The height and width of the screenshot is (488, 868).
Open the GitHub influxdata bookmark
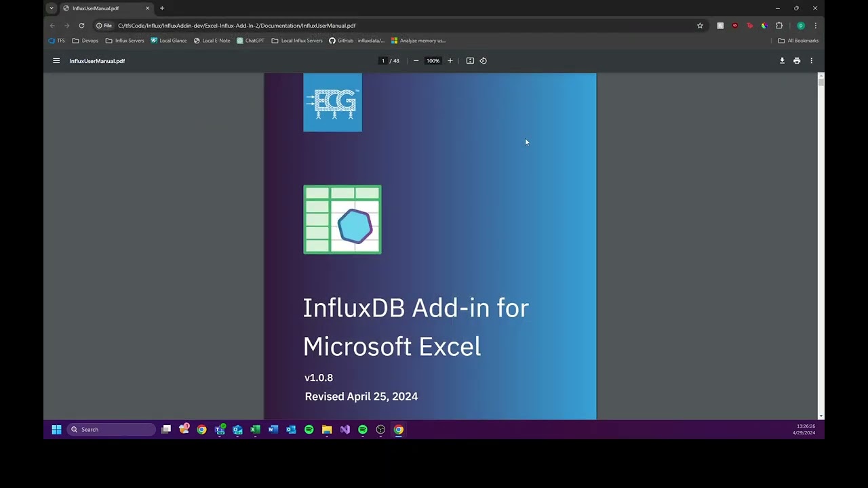357,41
